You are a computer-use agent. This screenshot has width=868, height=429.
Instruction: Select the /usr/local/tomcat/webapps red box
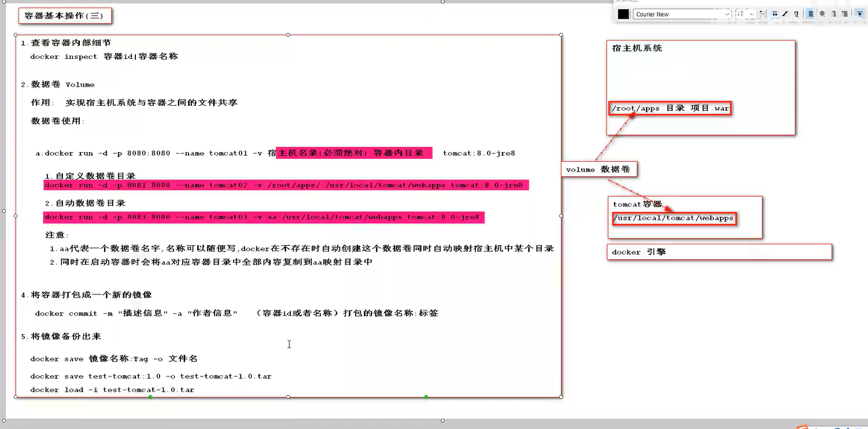tap(674, 219)
